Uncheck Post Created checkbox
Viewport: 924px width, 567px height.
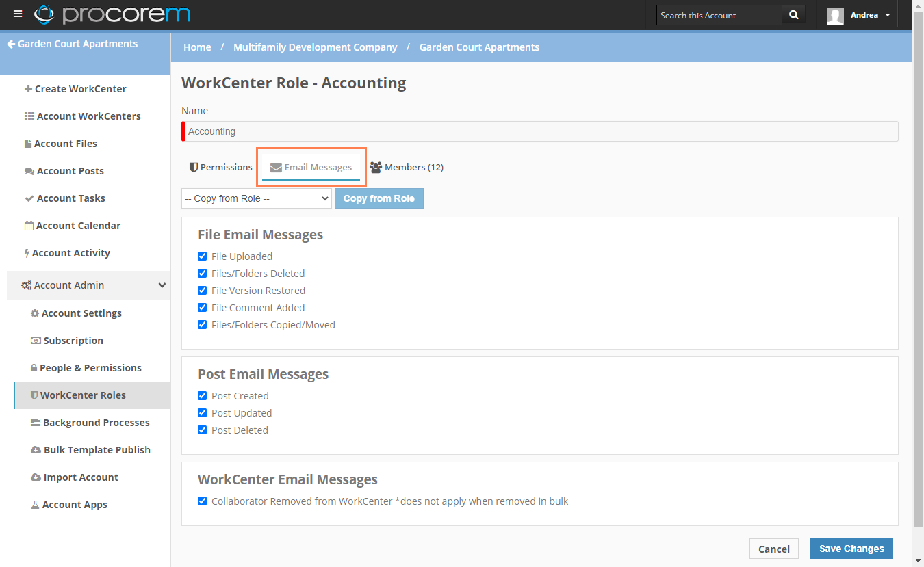pos(202,395)
